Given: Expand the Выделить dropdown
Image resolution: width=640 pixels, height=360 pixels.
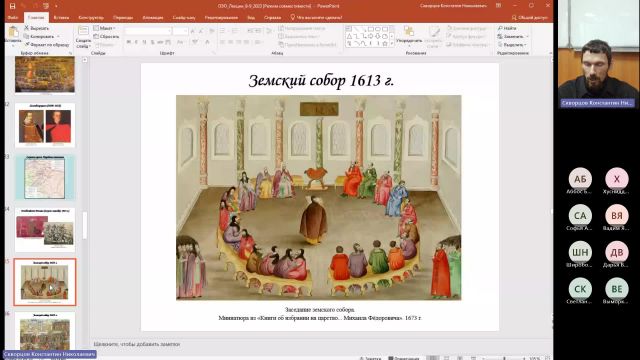Looking at the screenshot, I should click(x=512, y=44).
